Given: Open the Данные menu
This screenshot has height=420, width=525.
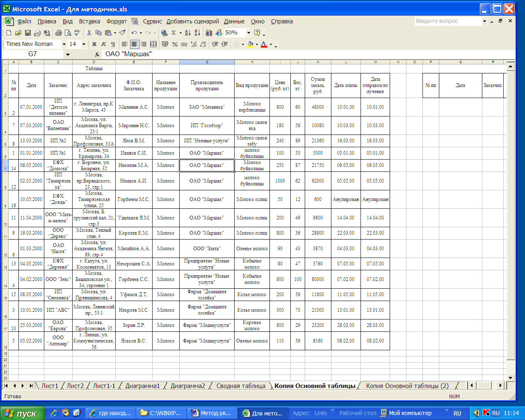Looking at the screenshot, I should pos(234,21).
